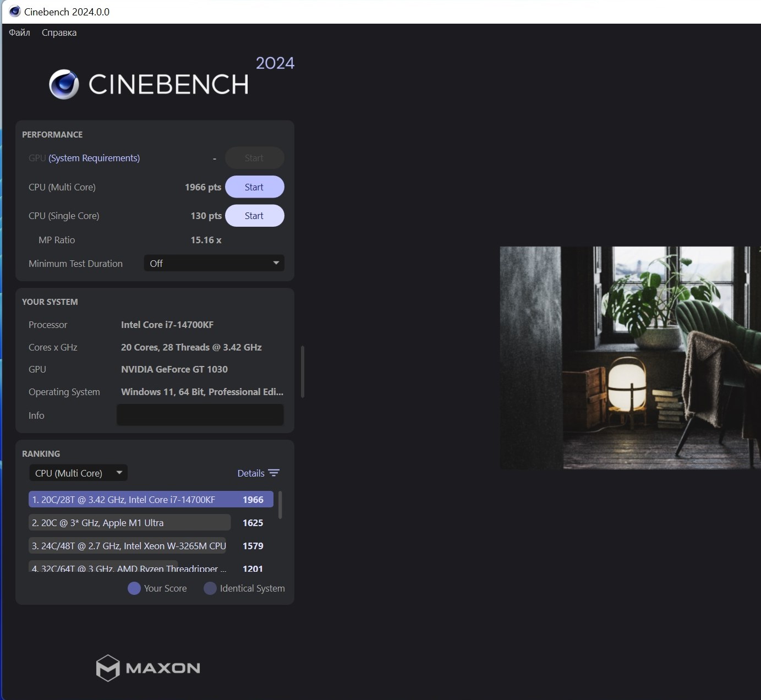This screenshot has height=700, width=761.
Task: Click the disabled GPU Start button
Action: 254,158
